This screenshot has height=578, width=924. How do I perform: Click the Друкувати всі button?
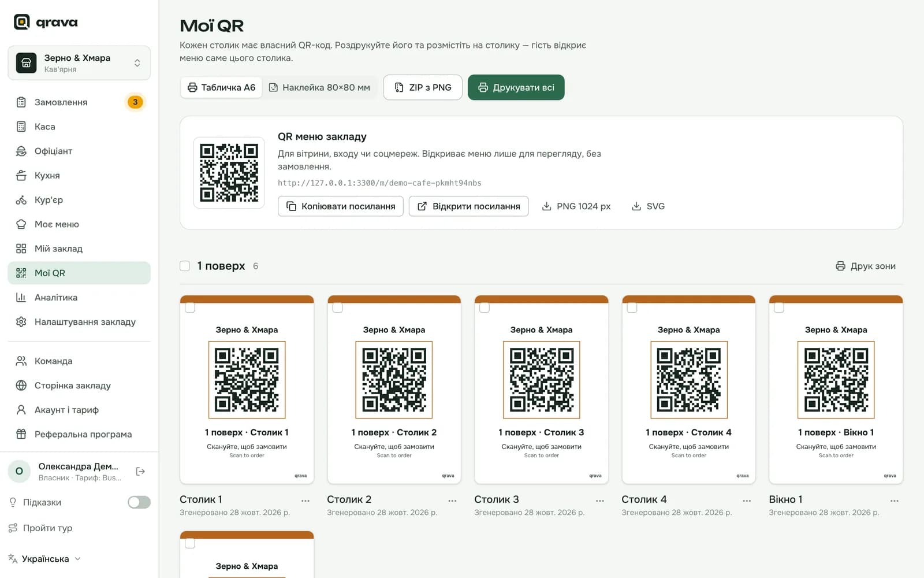516,87
